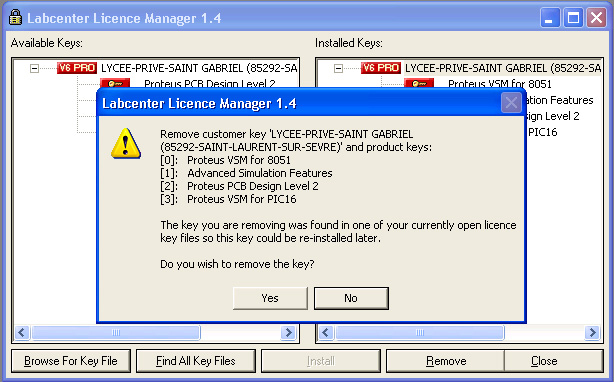Click the yellow warning icon in dialog

tap(126, 144)
